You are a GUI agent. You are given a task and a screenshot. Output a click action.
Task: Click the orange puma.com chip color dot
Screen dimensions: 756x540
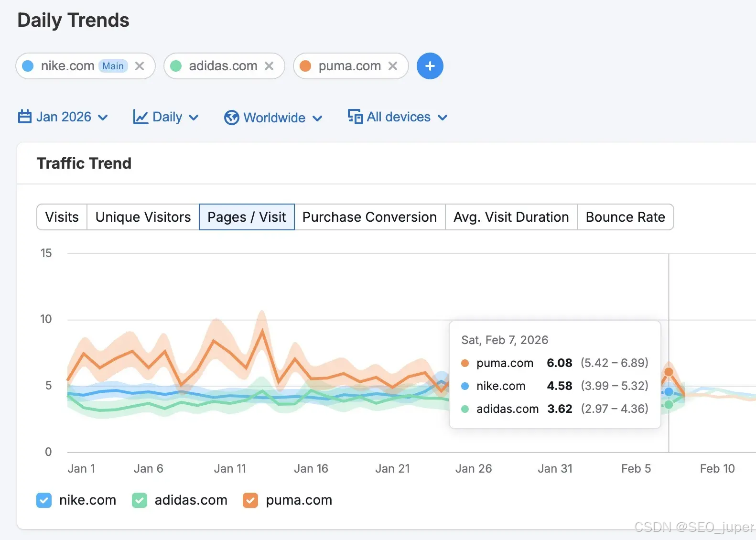(305, 66)
